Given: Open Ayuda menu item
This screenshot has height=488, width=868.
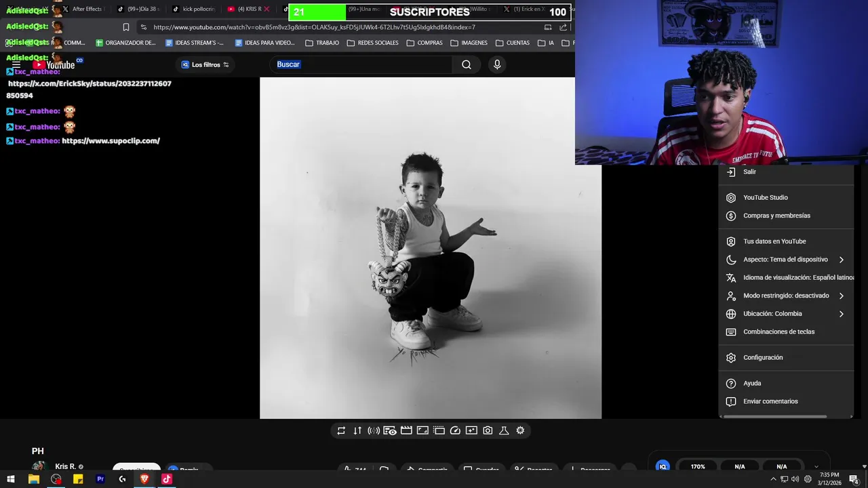Looking at the screenshot, I should [787, 384].
